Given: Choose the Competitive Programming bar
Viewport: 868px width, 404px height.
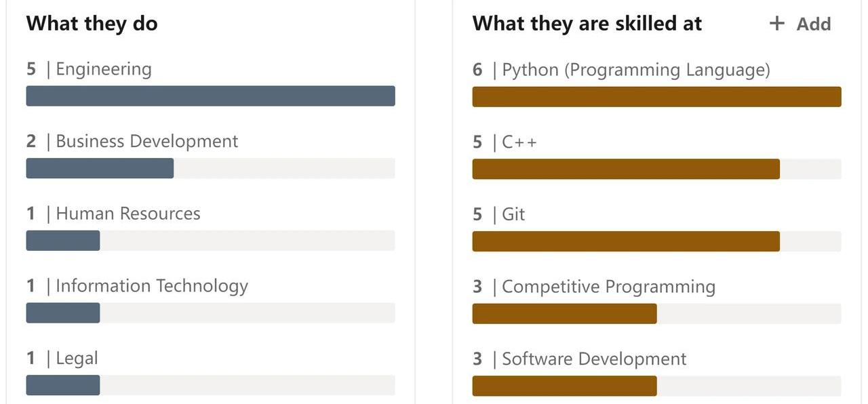Looking at the screenshot, I should (564, 314).
